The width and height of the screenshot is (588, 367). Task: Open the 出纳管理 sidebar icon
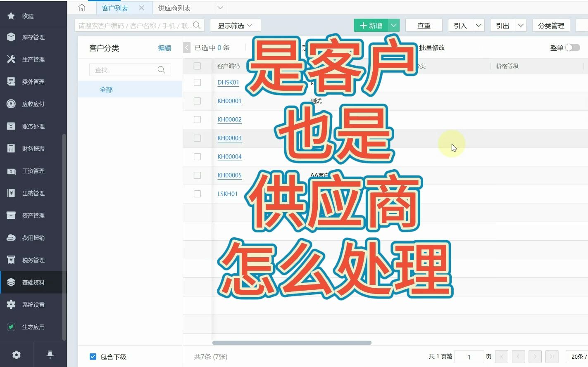tap(11, 193)
